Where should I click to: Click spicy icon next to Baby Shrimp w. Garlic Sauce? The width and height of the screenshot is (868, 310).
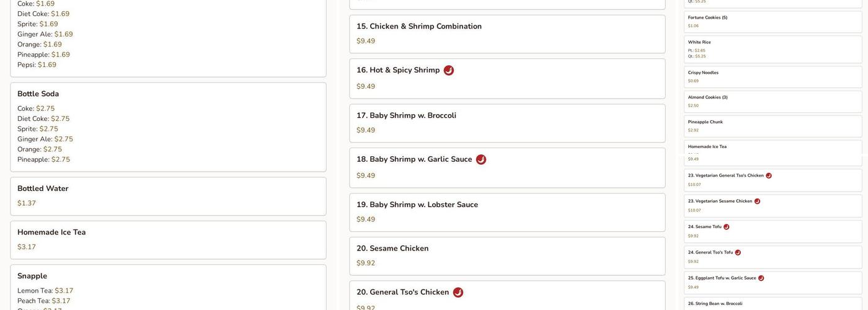481,160
